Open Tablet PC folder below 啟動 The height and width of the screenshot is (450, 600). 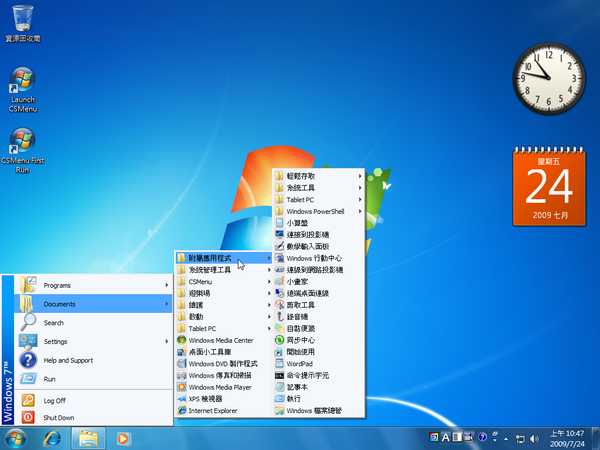[223, 329]
